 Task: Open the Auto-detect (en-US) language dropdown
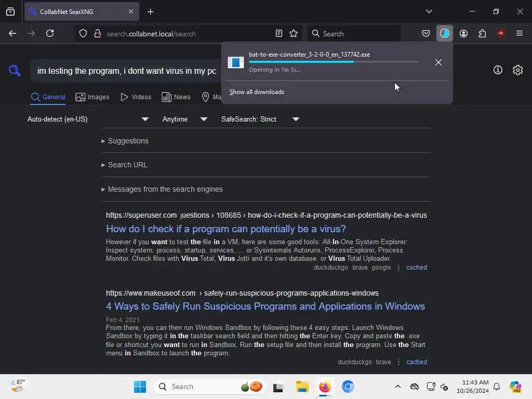coord(88,119)
